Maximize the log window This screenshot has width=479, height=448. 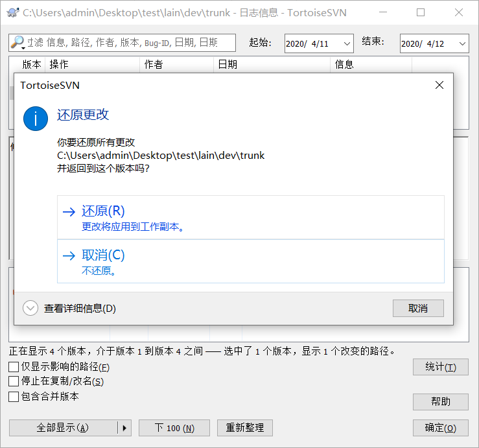click(x=421, y=12)
